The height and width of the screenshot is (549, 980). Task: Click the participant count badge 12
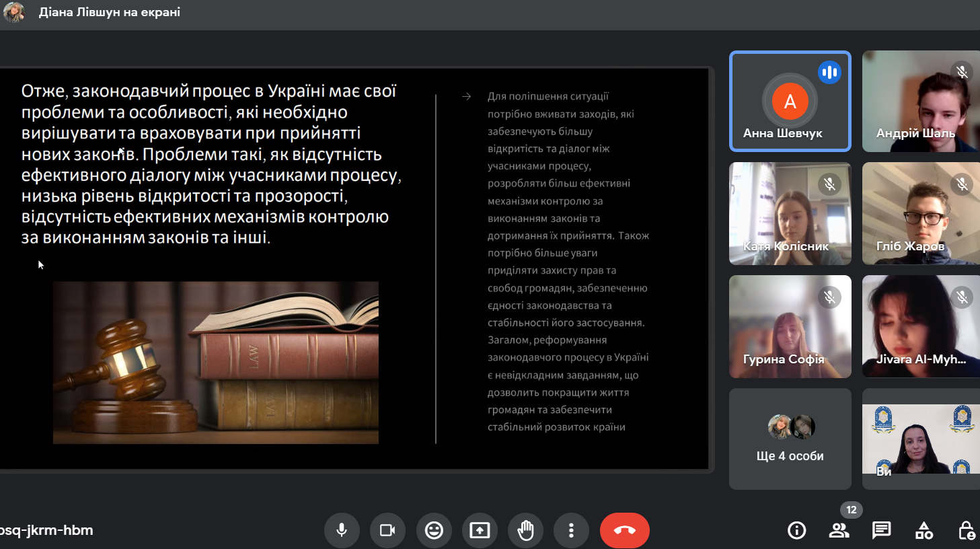coord(851,509)
